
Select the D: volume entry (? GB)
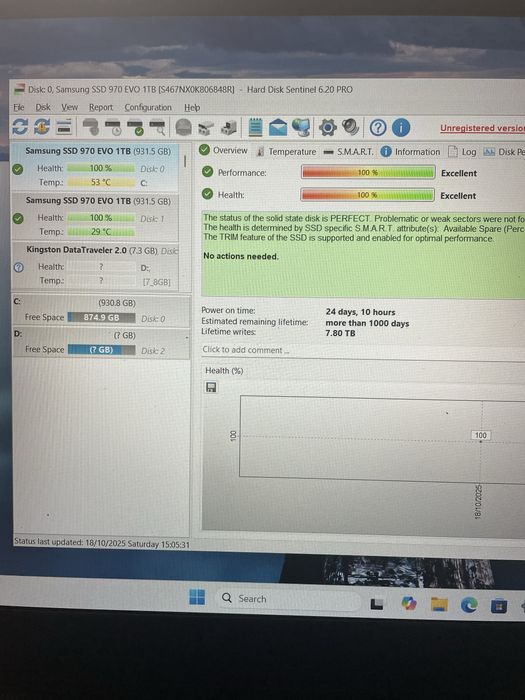tap(101, 343)
